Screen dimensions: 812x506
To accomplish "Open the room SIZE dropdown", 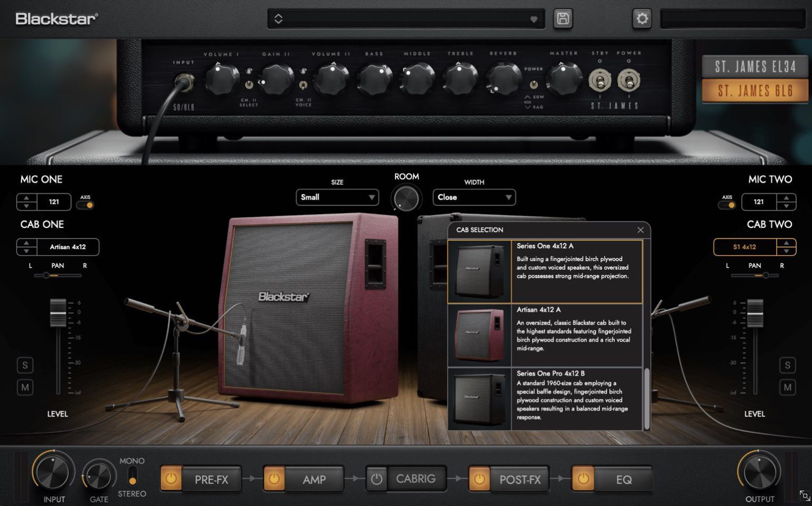I will pos(337,197).
